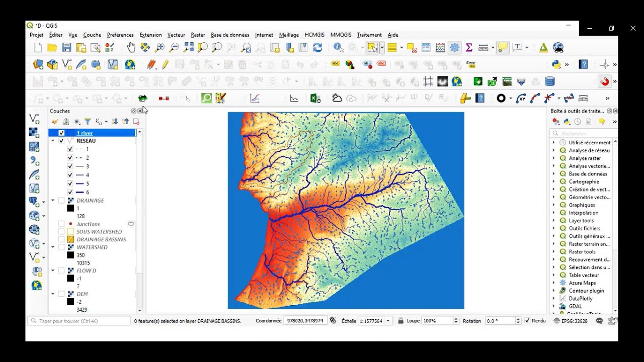Open the Projet menu
The height and width of the screenshot is (362, 644).
coord(36,35)
